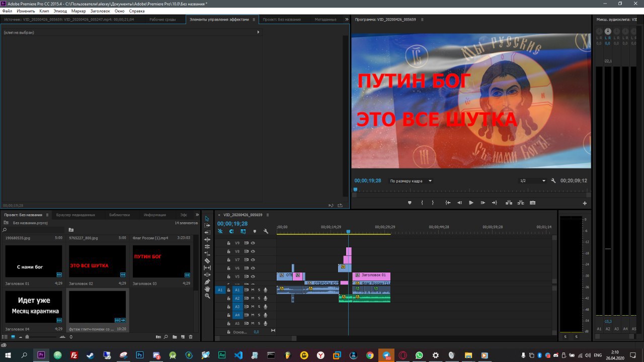Toggle the lock on track V6

coord(228,268)
